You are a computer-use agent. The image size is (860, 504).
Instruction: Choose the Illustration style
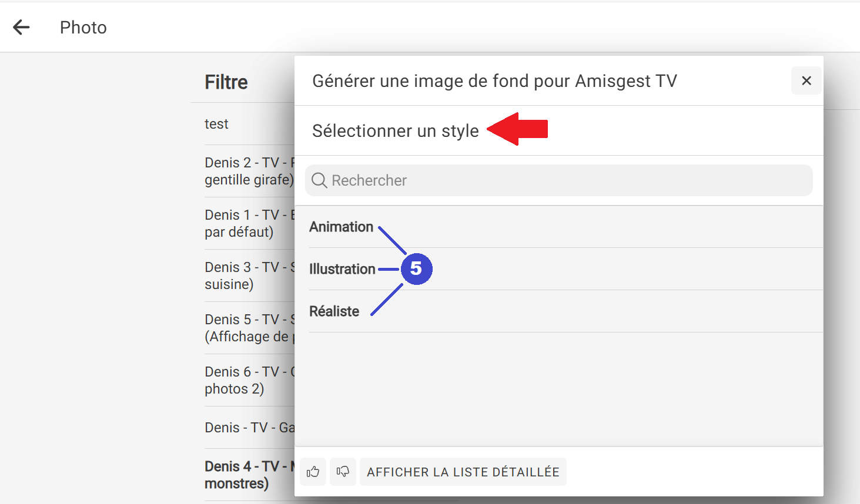342,269
